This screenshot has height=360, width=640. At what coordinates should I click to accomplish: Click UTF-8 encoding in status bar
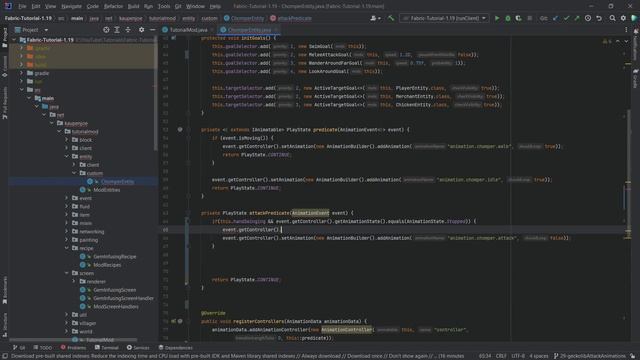(518, 356)
